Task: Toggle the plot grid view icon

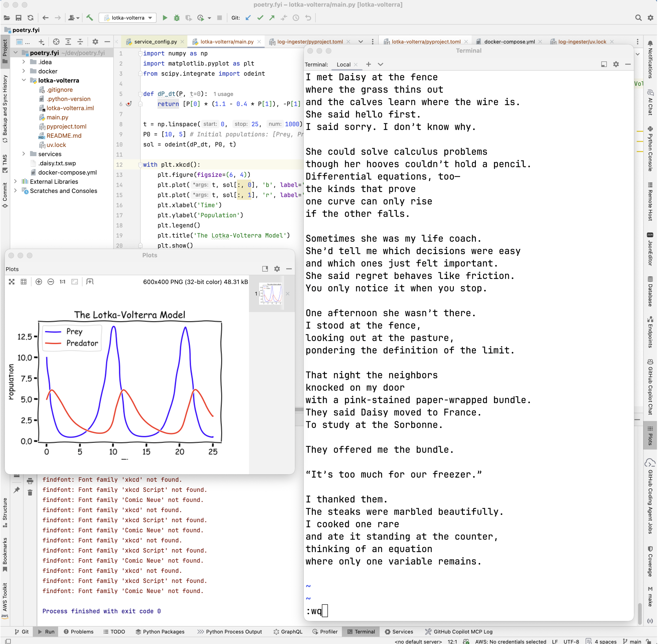Action: pos(24,282)
